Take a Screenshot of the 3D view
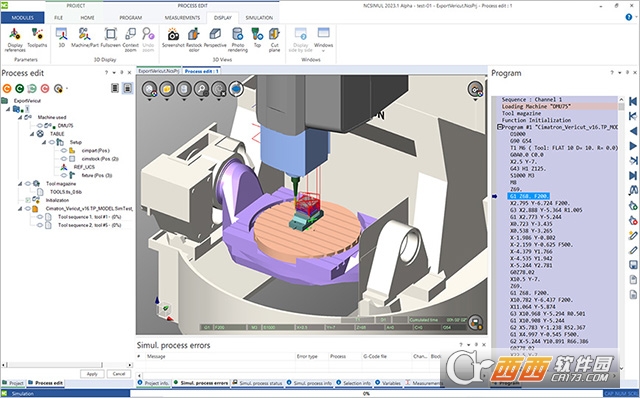 173,38
